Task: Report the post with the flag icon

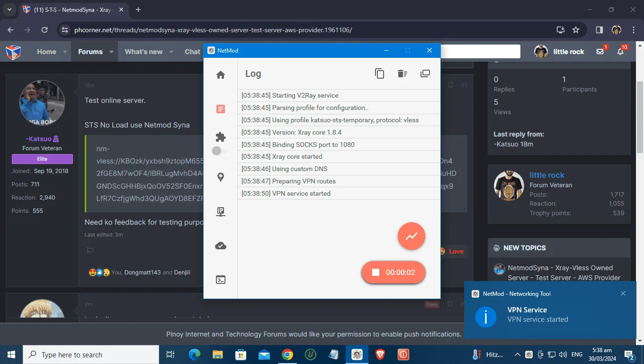Action: point(90,250)
